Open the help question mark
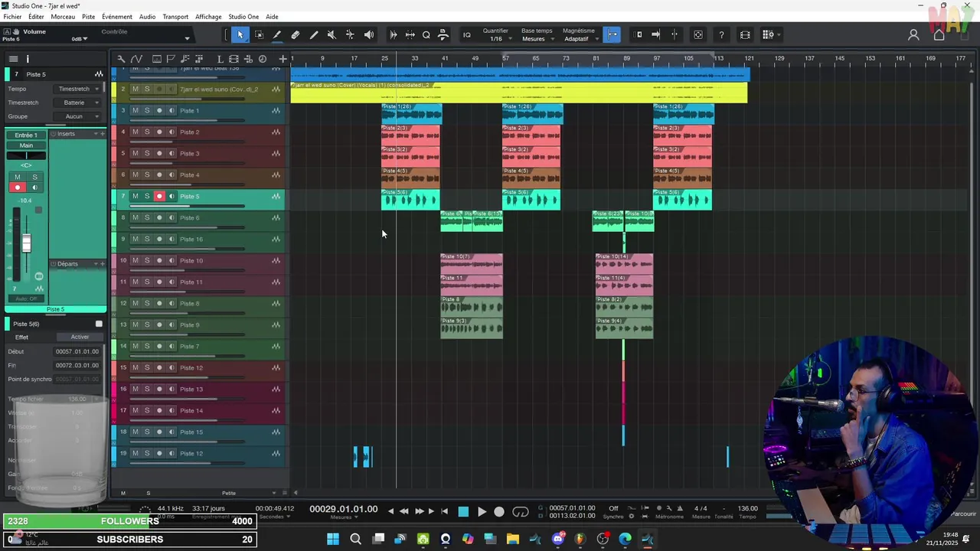This screenshot has height=551, width=980. click(x=721, y=34)
